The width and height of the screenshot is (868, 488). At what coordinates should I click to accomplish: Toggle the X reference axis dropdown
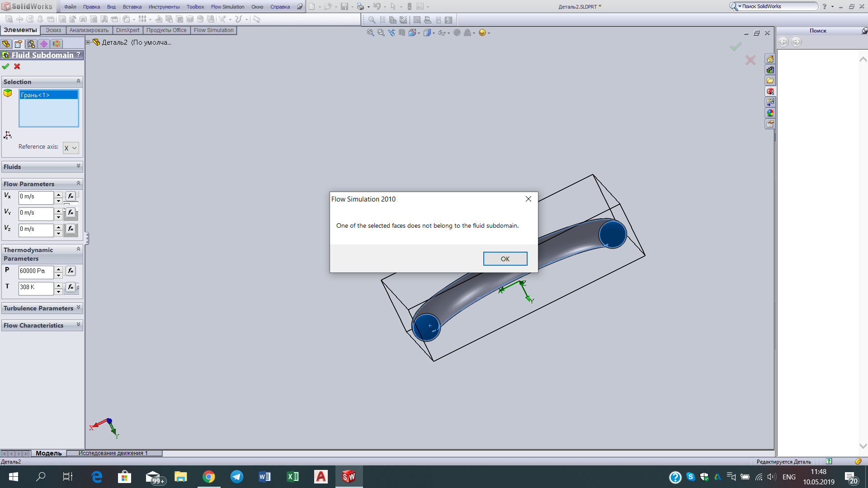[71, 147]
